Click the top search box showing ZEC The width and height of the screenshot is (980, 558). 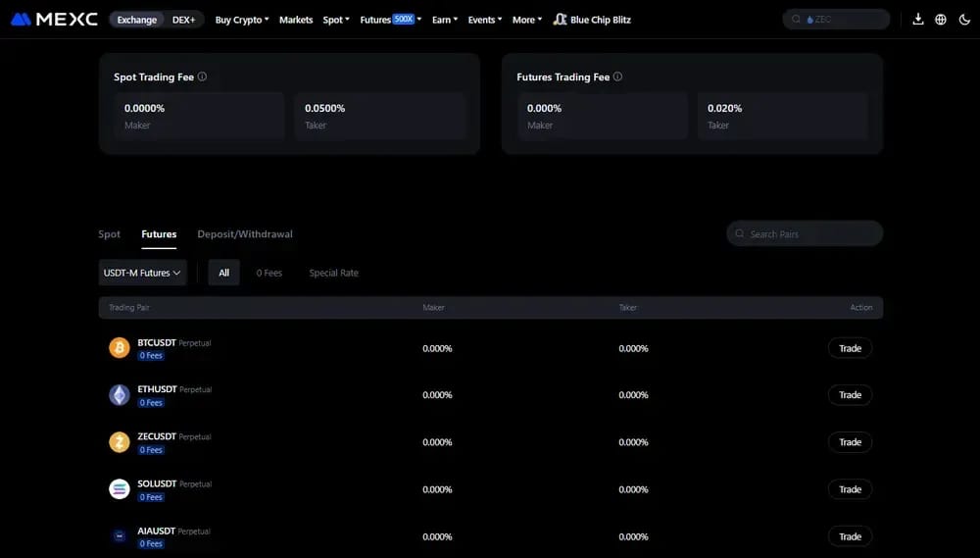click(x=836, y=20)
